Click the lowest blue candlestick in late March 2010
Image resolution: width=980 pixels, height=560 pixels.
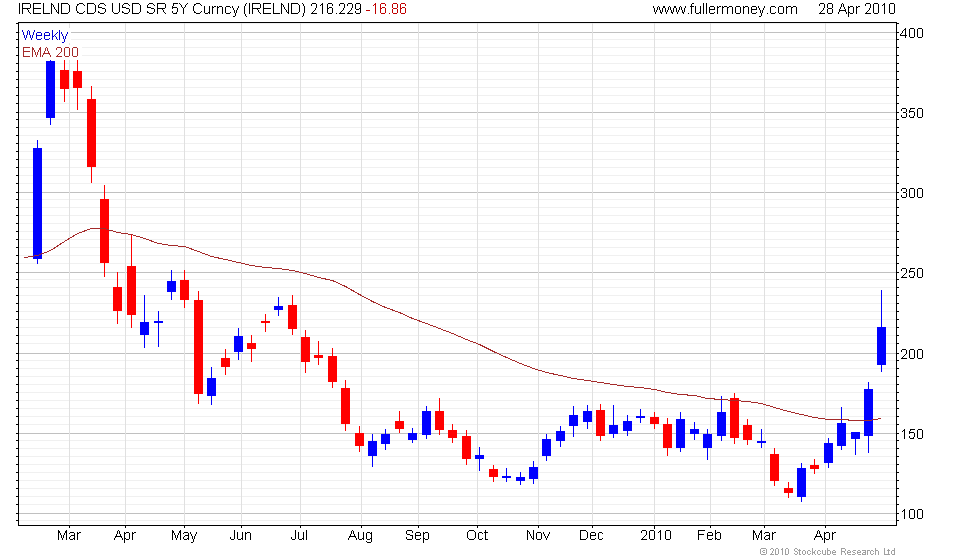point(801,482)
